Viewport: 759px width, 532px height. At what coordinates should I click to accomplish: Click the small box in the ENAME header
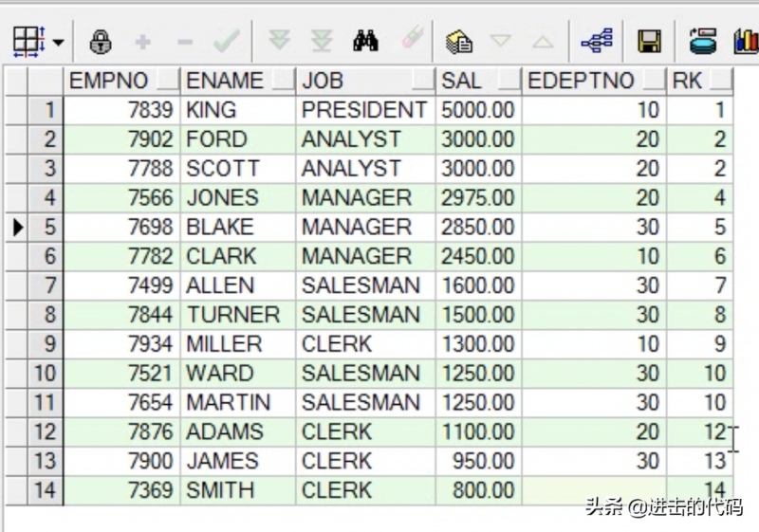[x=283, y=80]
